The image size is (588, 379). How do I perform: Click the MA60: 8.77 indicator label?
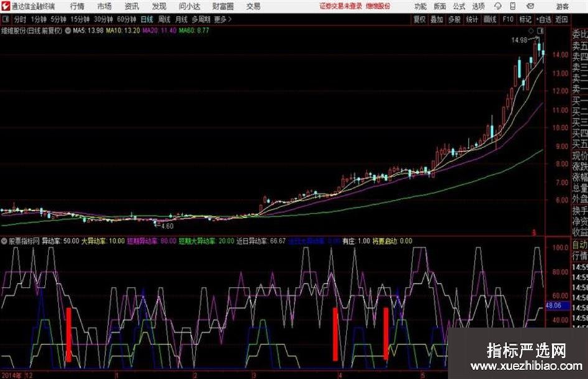click(194, 30)
